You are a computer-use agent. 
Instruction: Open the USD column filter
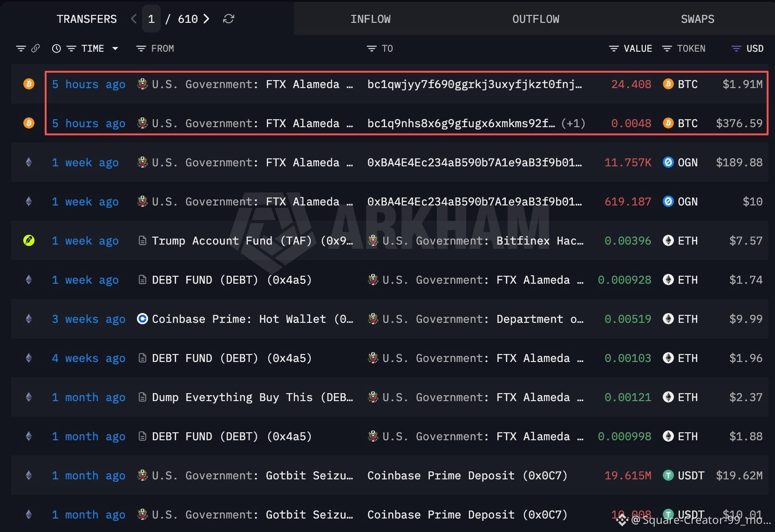[x=736, y=48]
